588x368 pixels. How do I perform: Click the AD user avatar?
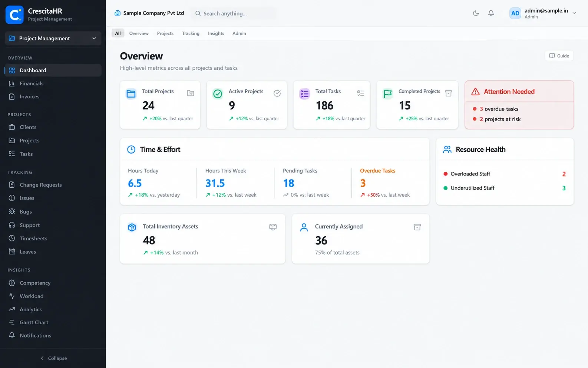(x=515, y=13)
